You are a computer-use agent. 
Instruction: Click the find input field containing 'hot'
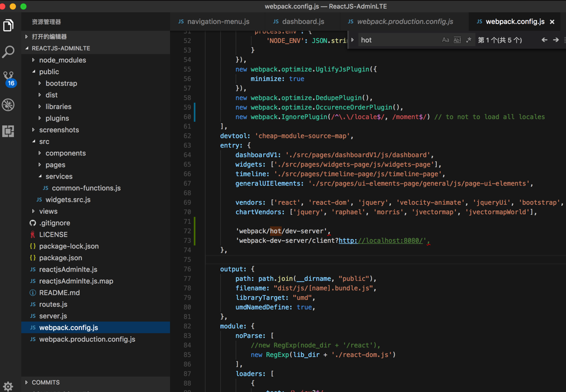click(x=397, y=40)
